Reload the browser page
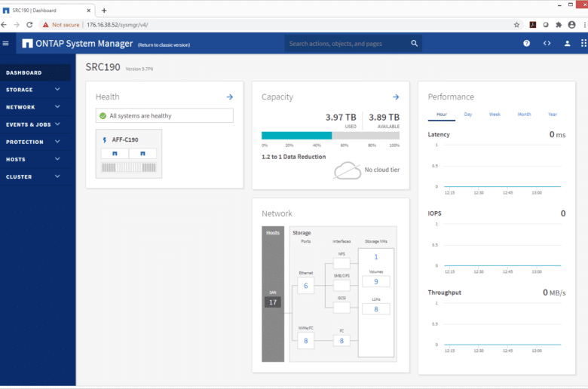Image resolution: width=588 pixels, height=389 pixels. point(29,25)
